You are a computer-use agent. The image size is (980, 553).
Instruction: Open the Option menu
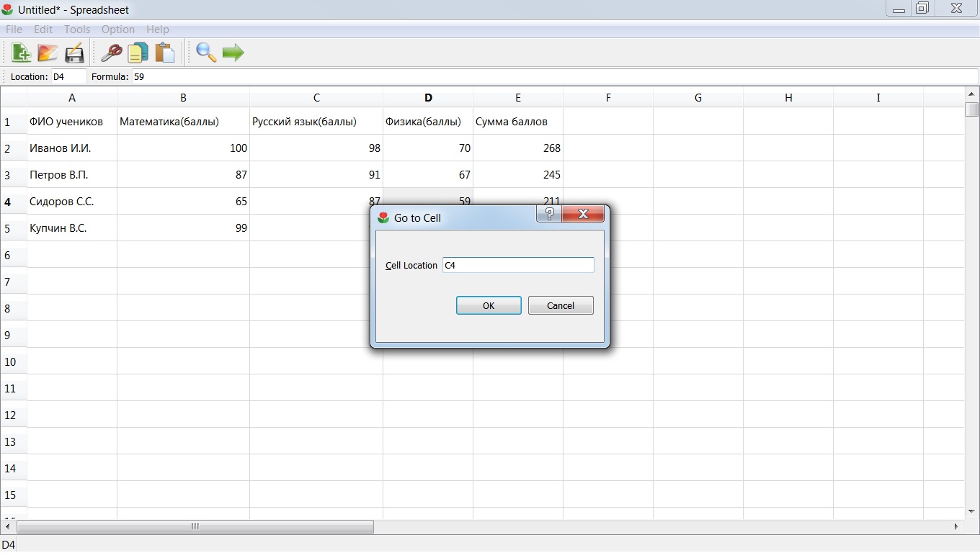118,30
